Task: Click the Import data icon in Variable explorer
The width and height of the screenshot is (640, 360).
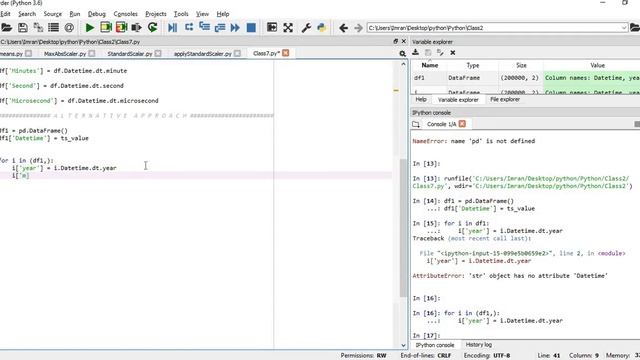Action: coord(416,52)
